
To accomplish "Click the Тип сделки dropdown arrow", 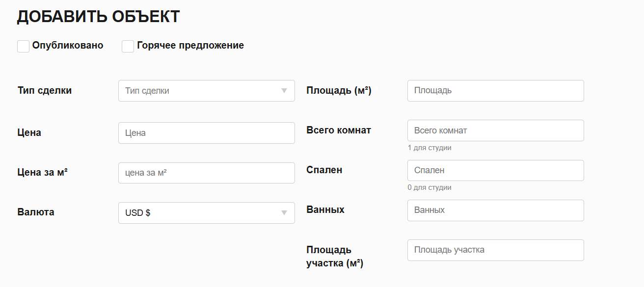I will pyautogui.click(x=284, y=91).
